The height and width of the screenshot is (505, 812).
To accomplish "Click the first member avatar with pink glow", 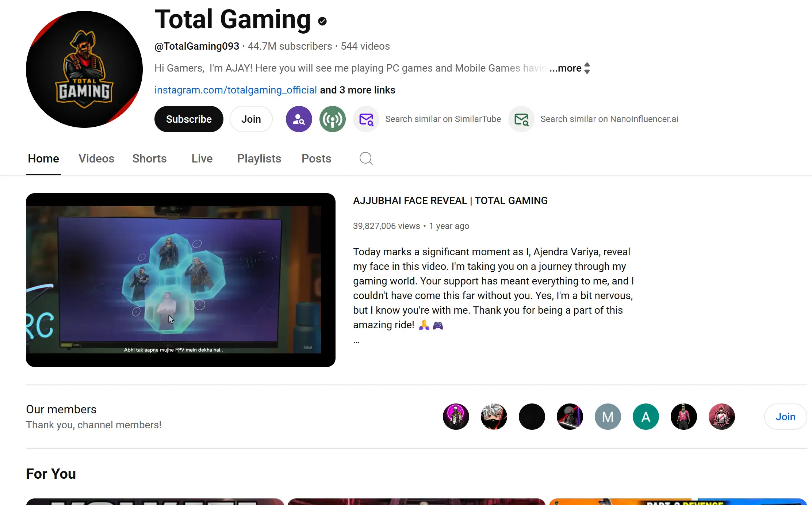I will coord(456,417).
